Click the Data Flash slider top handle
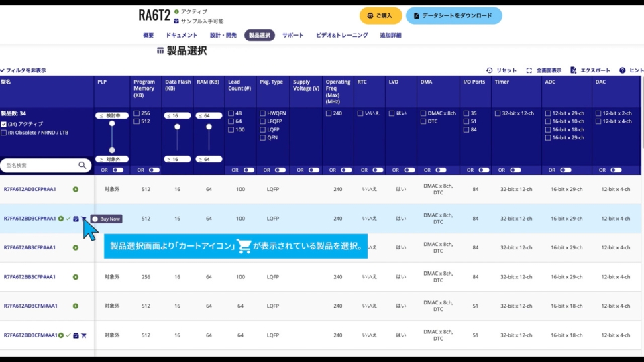 pos(177,127)
